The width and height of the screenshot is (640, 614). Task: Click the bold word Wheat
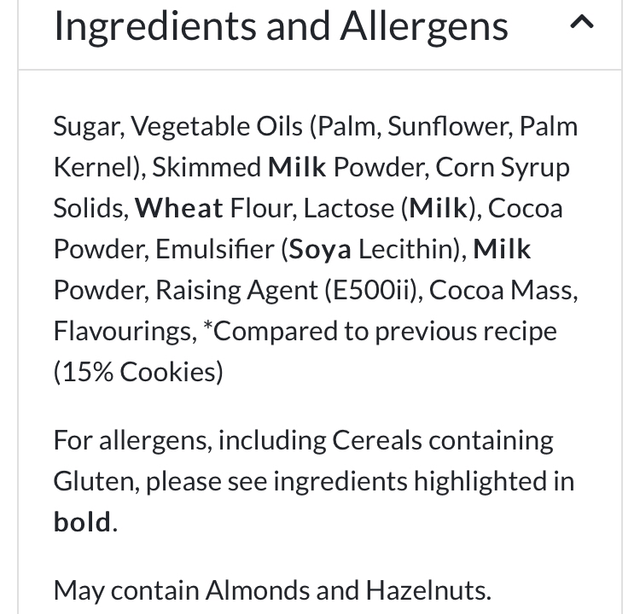click(x=179, y=208)
